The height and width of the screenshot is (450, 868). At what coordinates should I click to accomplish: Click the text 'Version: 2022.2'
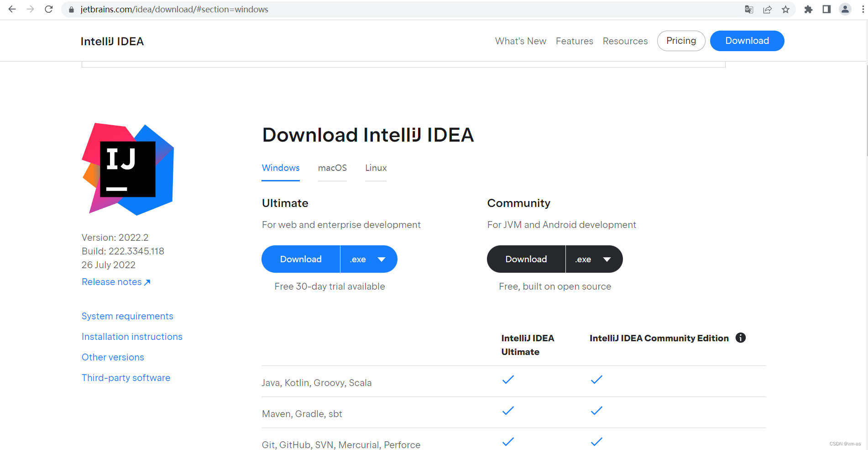click(115, 238)
